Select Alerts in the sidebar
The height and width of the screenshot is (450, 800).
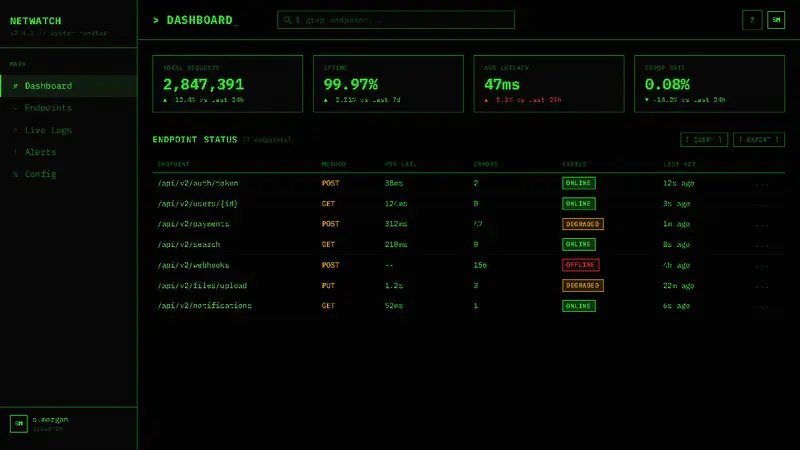(69, 152)
